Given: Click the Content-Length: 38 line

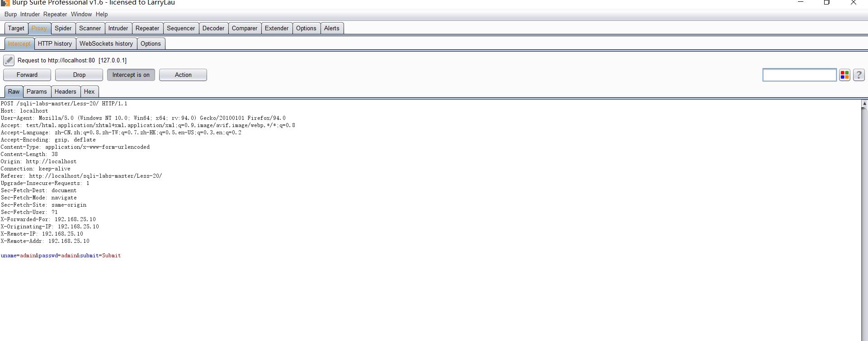Looking at the screenshot, I should pyautogui.click(x=29, y=154).
